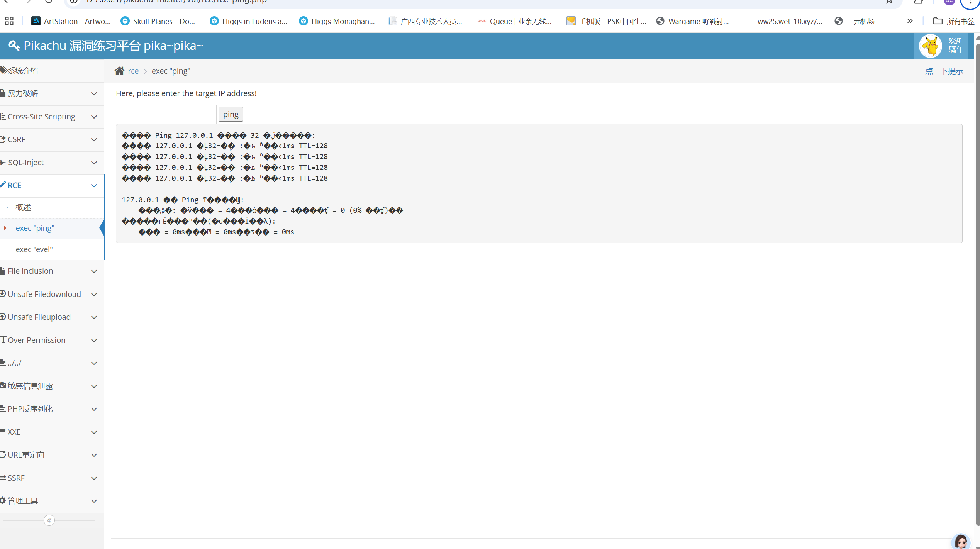Screen dimensions: 980x549
Task: Open 手机版 PSK中国生 bookmark
Action: coord(606,21)
